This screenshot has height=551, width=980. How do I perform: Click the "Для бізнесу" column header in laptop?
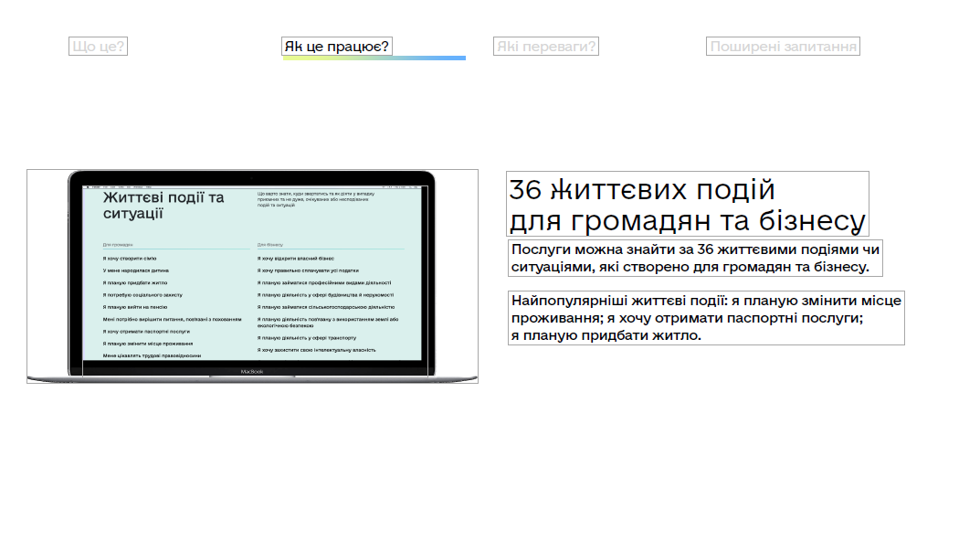pyautogui.click(x=270, y=245)
